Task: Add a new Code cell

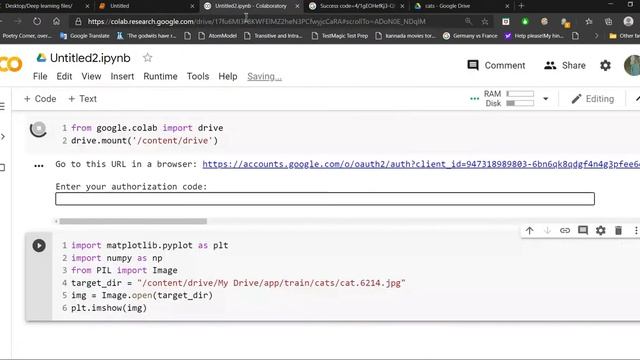Action: 40,99
